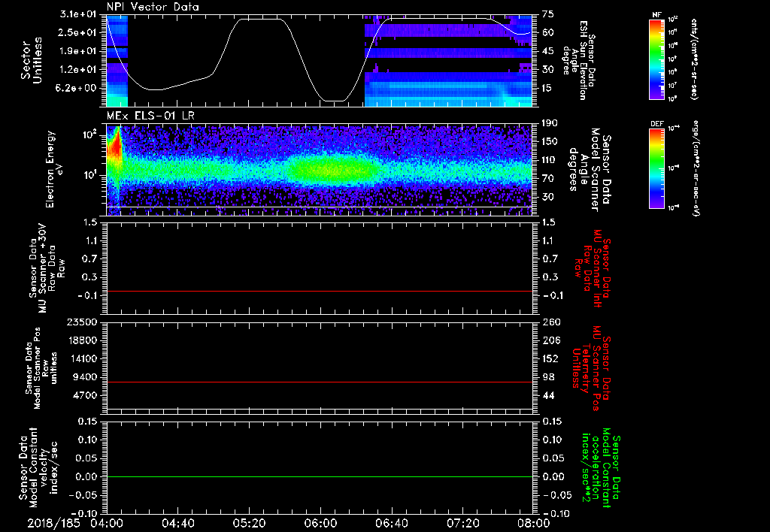Click the 'NF' label above the color bar
The width and height of the screenshot is (770, 532).
657,15
